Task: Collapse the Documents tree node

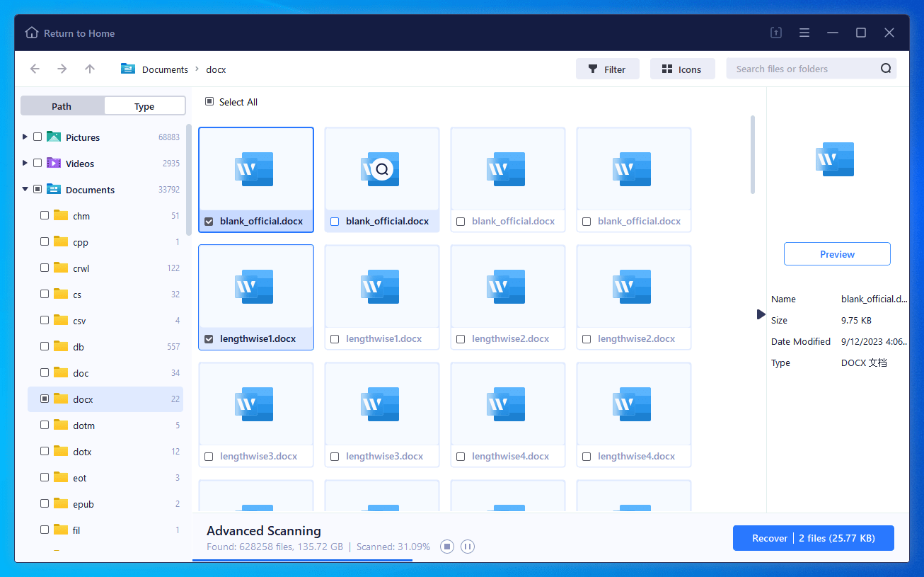Action: click(x=25, y=190)
